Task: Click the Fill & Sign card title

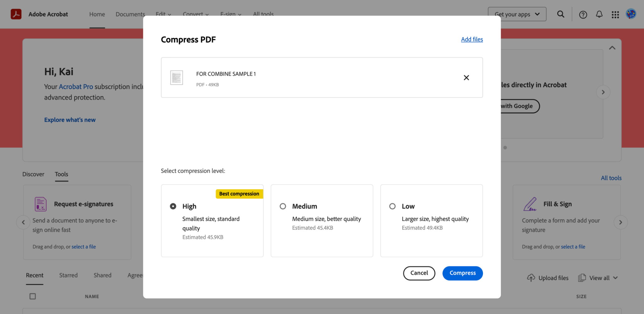Action: (558, 204)
